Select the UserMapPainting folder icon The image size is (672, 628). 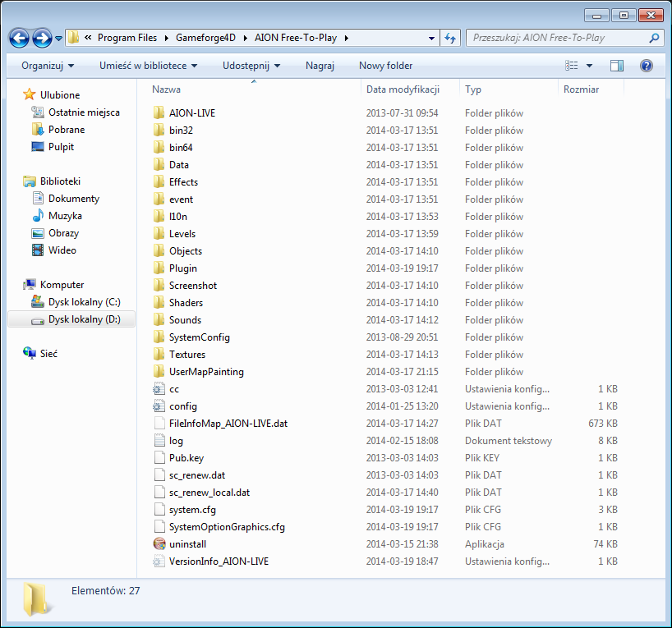click(x=159, y=371)
